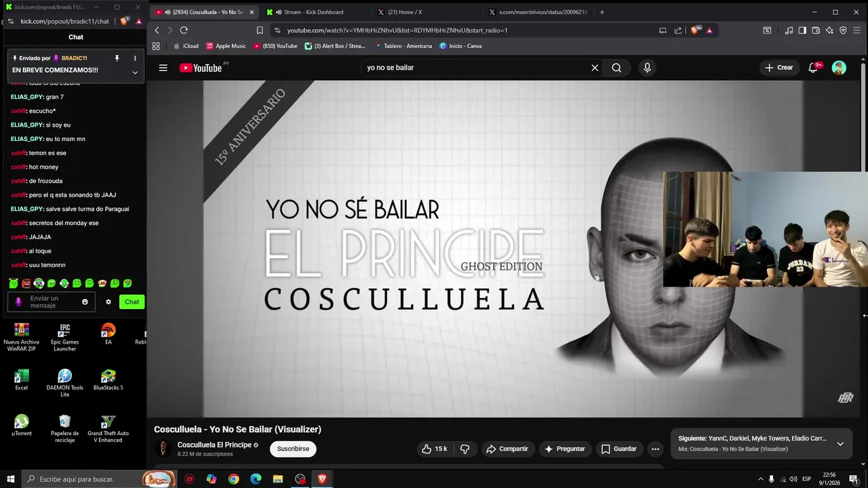
Task: Insert the angry red emote in Kick chat
Action: [26, 283]
